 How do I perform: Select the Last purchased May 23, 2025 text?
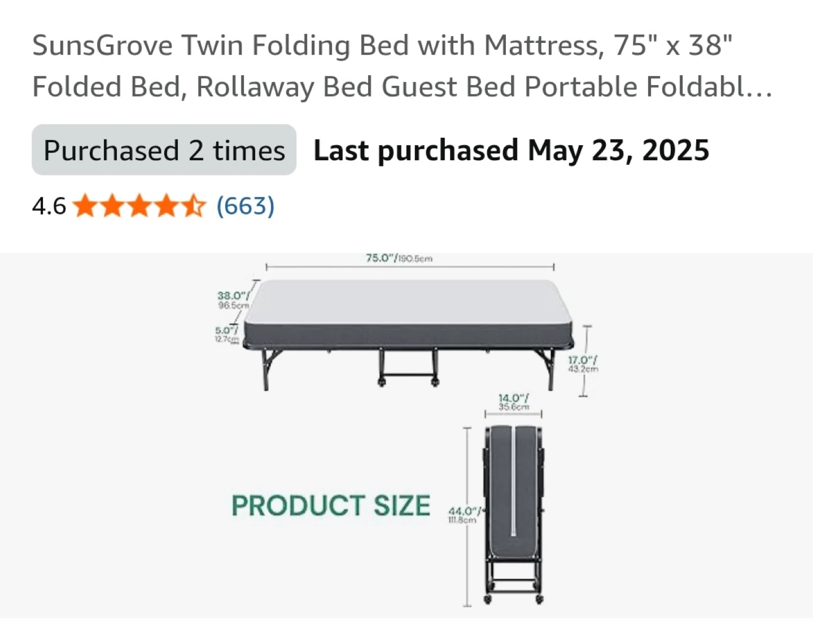tap(512, 151)
